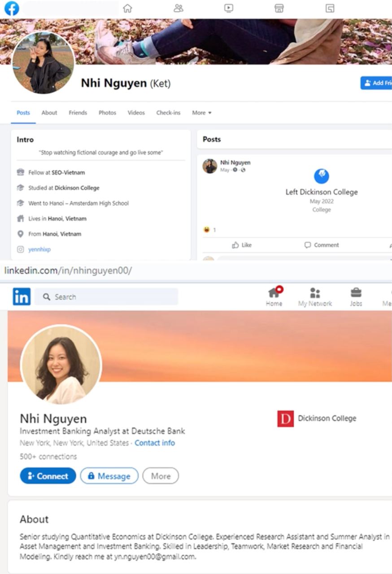Open Facebook Watch video icon

[229, 8]
